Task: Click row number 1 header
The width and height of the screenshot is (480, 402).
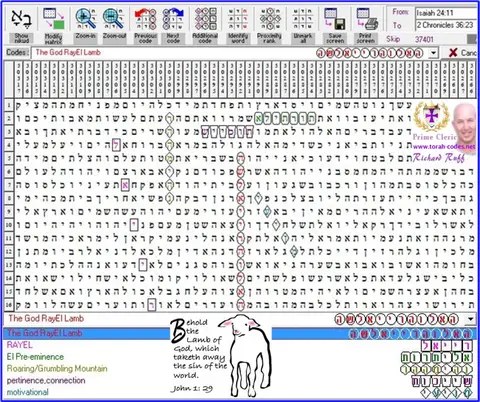Action: 9,105
